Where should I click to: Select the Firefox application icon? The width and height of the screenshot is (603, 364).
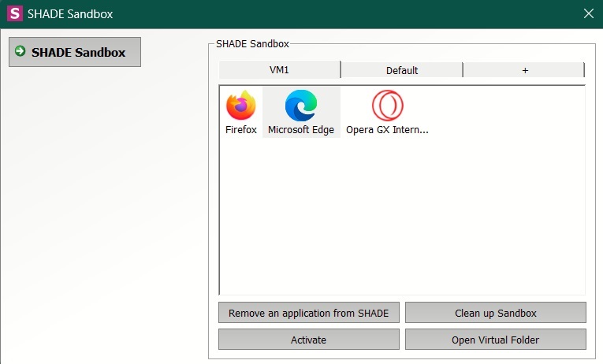coord(240,106)
